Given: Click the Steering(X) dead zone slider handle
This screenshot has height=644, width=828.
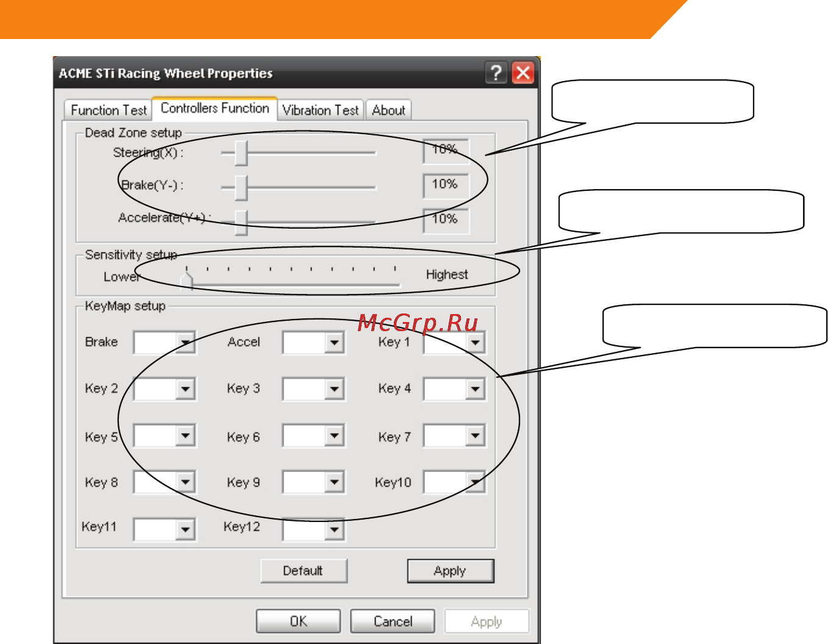Looking at the screenshot, I should click(241, 153).
